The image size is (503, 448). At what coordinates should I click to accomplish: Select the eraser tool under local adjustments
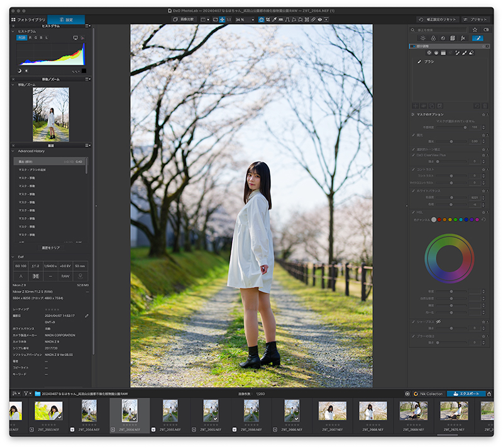(x=471, y=53)
